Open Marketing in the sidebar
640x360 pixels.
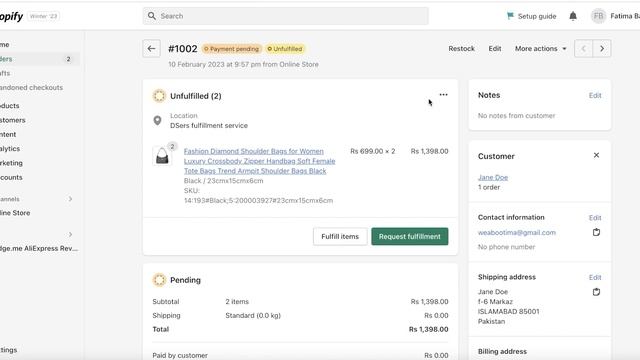pyautogui.click(x=11, y=163)
